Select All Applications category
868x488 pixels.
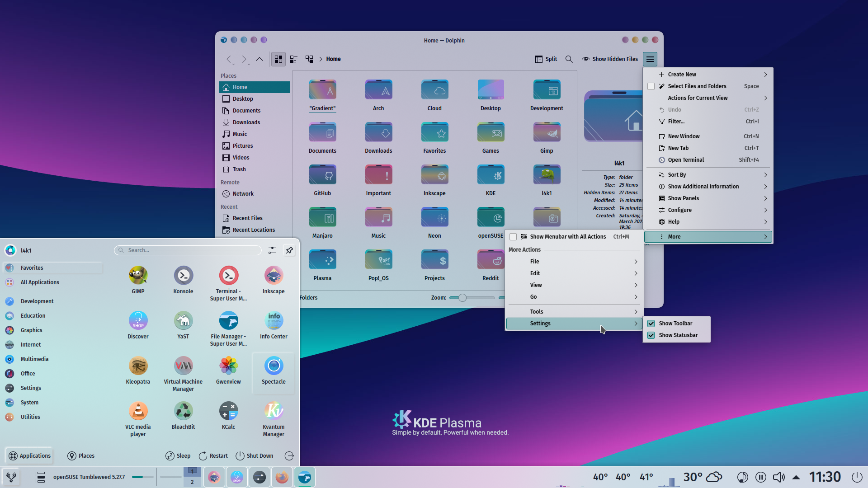[x=52, y=282]
